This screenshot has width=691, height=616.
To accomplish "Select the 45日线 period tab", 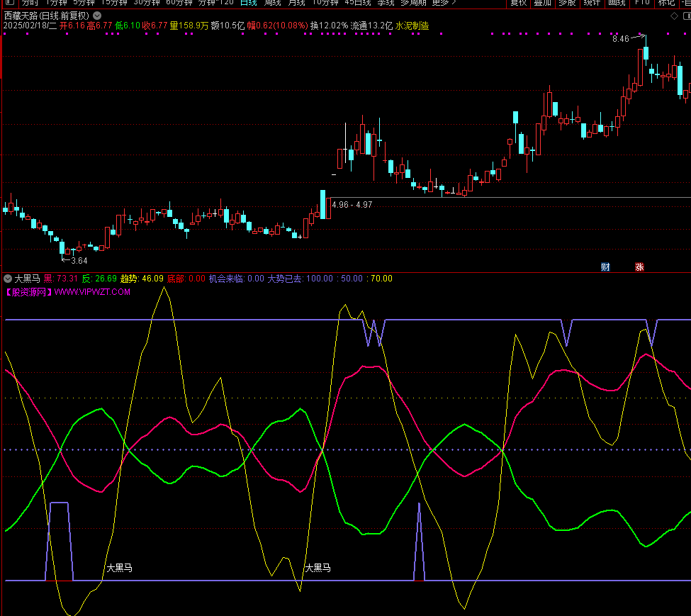I will [357, 3].
